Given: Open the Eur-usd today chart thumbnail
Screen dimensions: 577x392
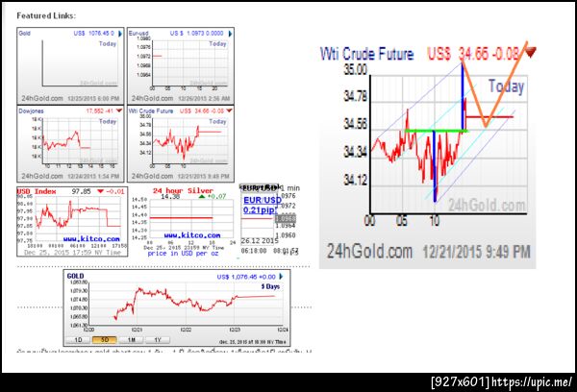Looking at the screenshot, I should 181,65.
